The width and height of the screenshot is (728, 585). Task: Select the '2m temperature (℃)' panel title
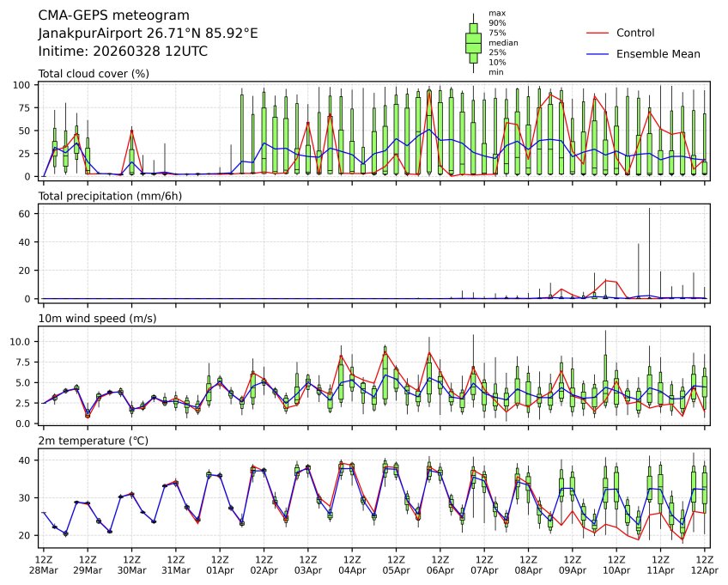[93, 441]
